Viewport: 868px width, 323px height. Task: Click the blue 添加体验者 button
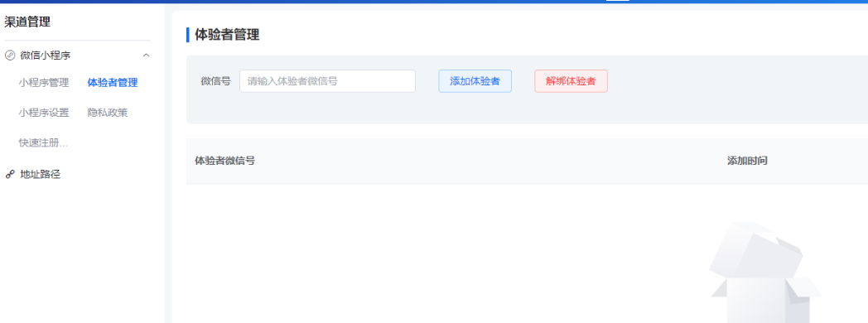475,81
